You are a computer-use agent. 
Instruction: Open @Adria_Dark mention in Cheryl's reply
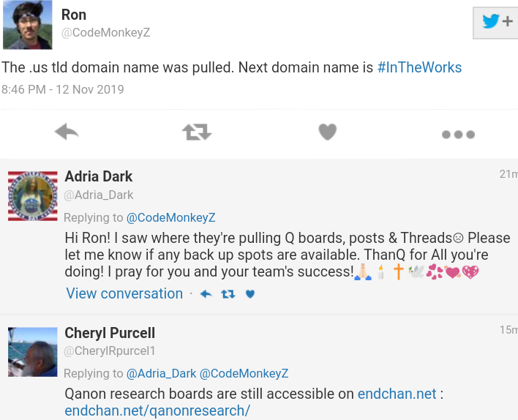pyautogui.click(x=161, y=373)
